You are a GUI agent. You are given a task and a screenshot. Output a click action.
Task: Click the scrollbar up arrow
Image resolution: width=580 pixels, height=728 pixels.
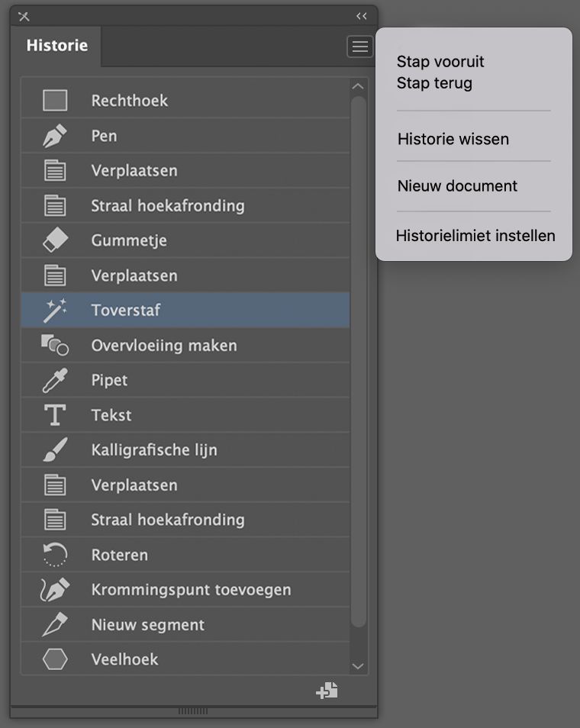tap(358, 86)
